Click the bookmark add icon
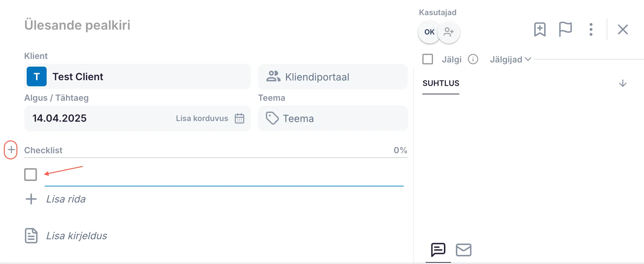The height and width of the screenshot is (264, 644). [540, 30]
